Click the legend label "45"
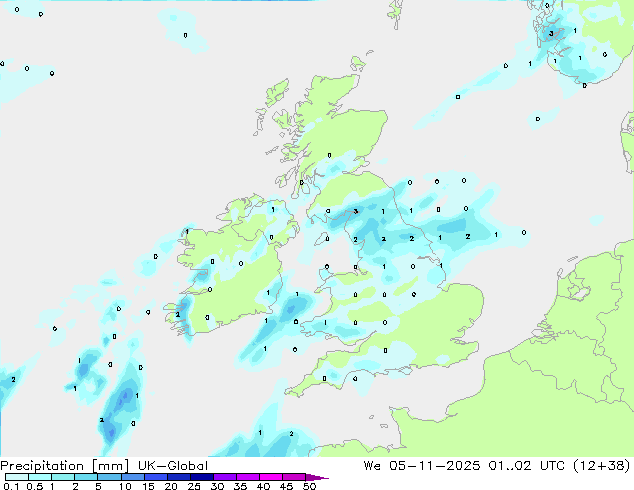 tap(287, 486)
